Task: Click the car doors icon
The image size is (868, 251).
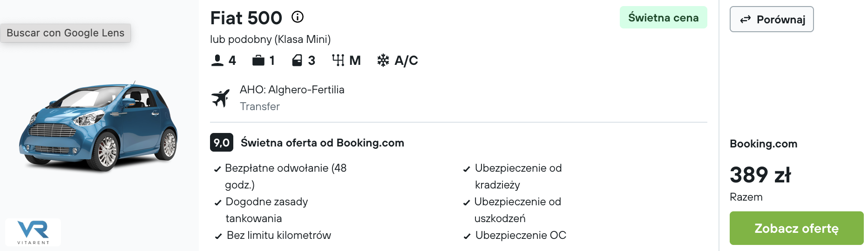Action: tap(297, 60)
